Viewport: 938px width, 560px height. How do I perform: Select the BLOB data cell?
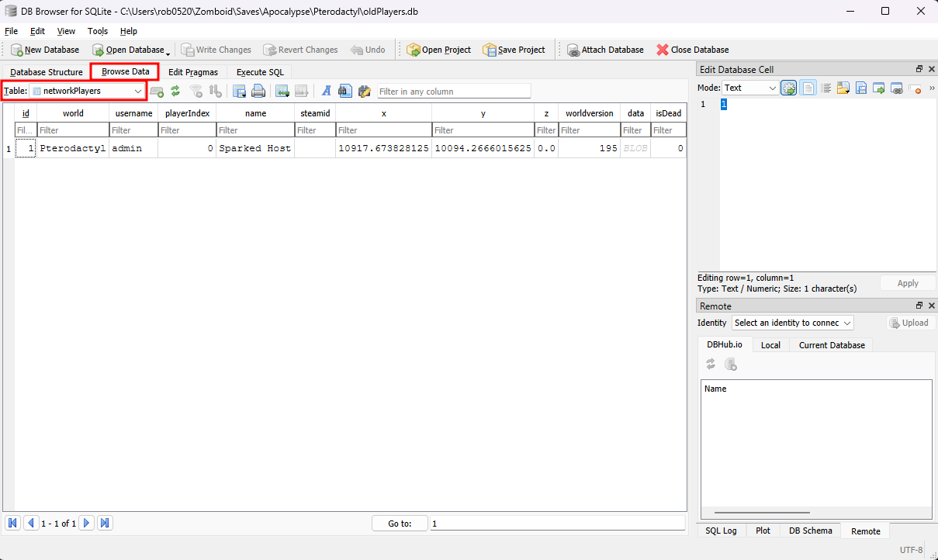tap(635, 148)
